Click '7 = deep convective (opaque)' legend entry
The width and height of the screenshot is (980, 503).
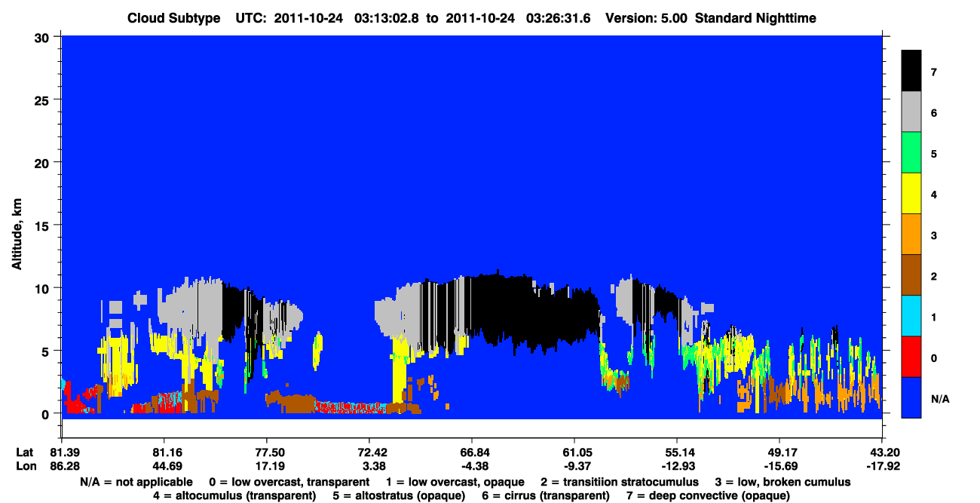tap(708, 495)
